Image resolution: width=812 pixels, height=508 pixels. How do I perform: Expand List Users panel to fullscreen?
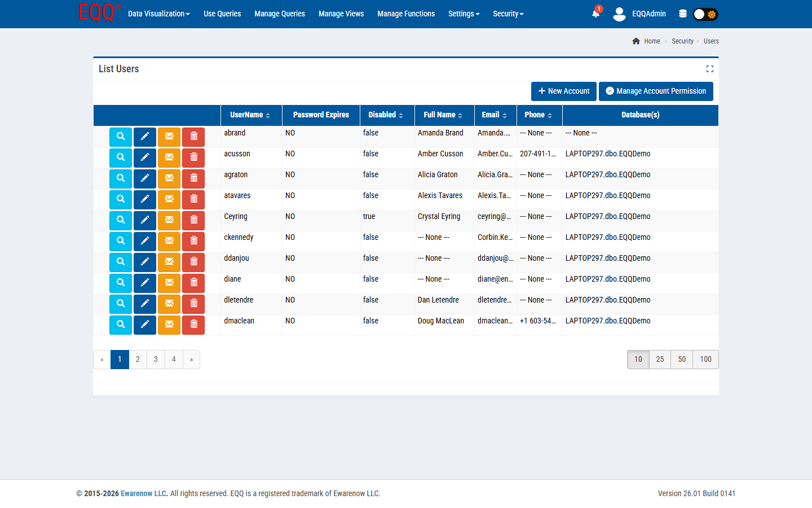tap(709, 69)
